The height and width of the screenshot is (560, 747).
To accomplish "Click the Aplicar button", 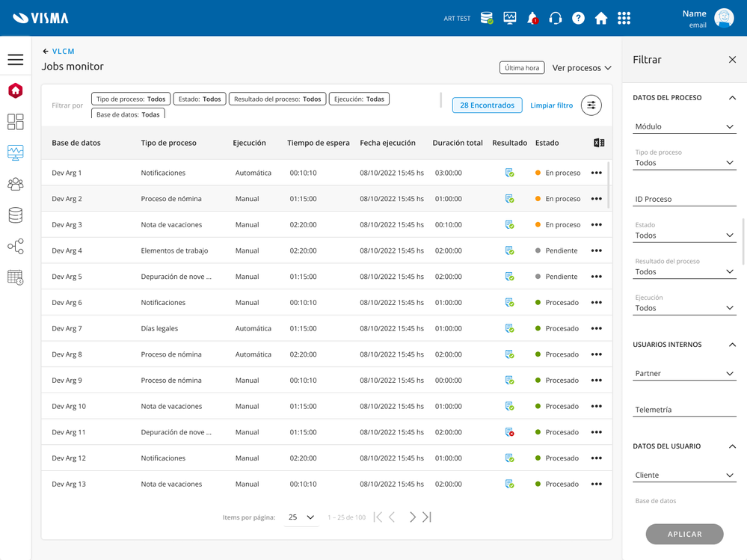I will tap(684, 535).
